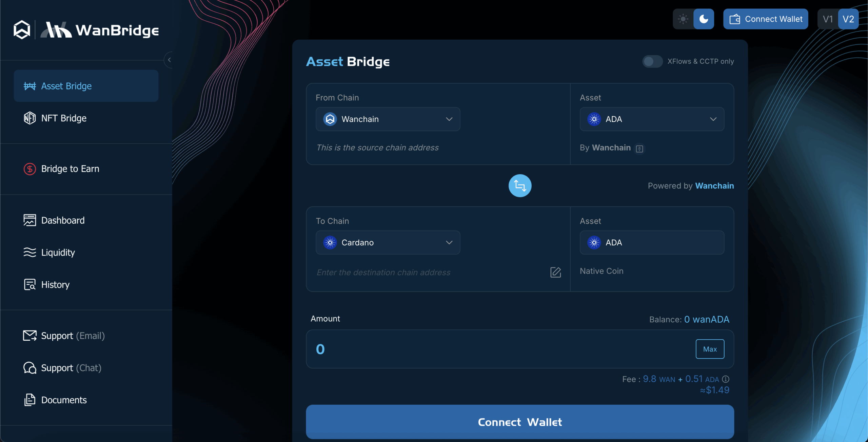
Task: Click ADA coin icon in source Asset
Action: point(594,119)
